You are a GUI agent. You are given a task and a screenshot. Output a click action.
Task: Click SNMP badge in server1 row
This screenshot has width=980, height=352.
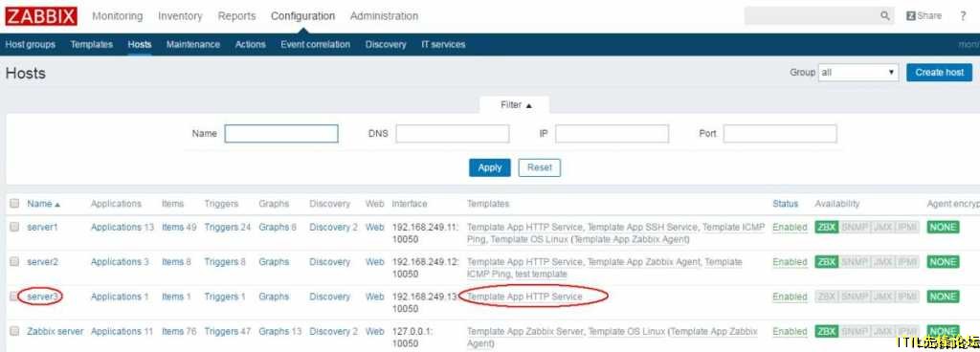854,228
